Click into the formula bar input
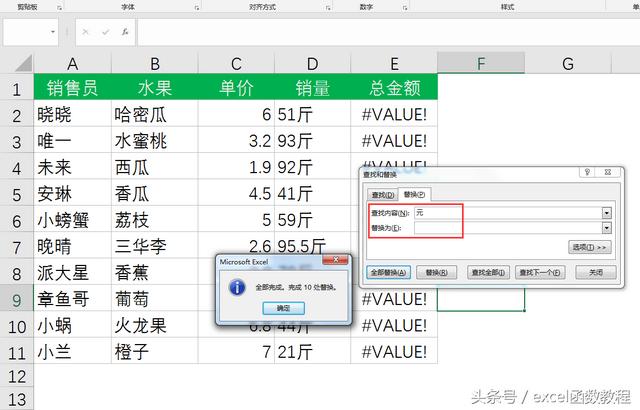Image resolution: width=640 pixels, height=410 pixels. [388, 32]
